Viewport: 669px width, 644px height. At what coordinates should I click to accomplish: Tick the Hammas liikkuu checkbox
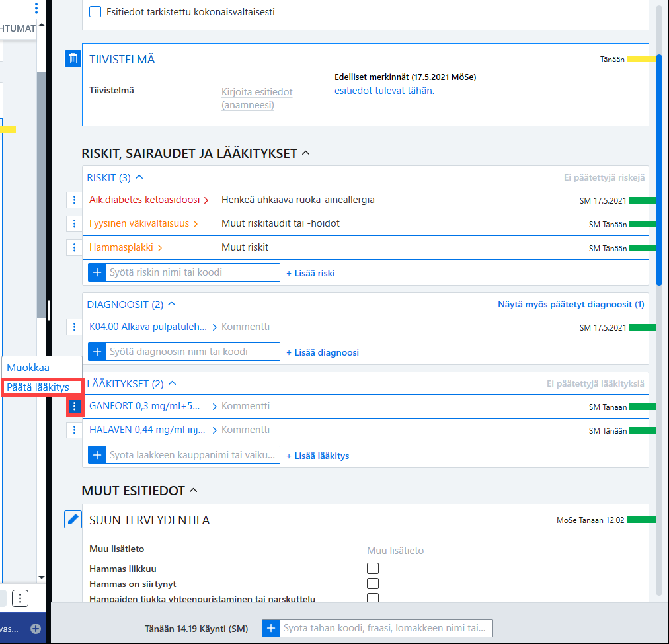pos(373,568)
